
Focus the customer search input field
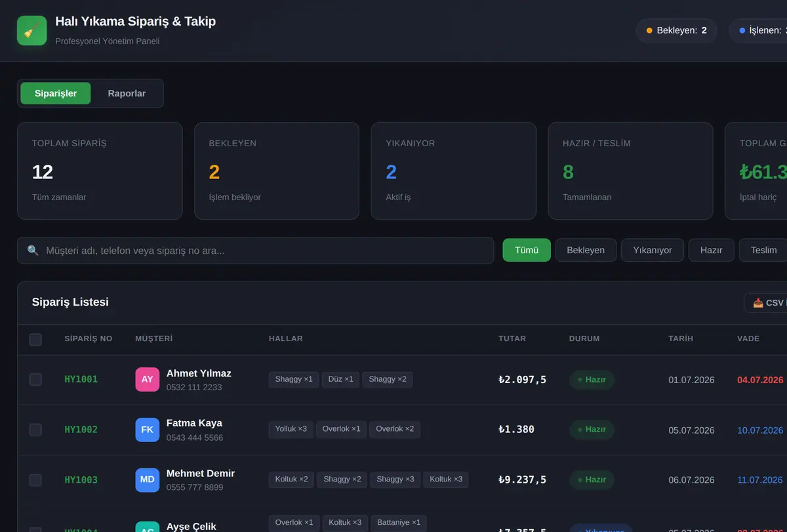(x=255, y=251)
